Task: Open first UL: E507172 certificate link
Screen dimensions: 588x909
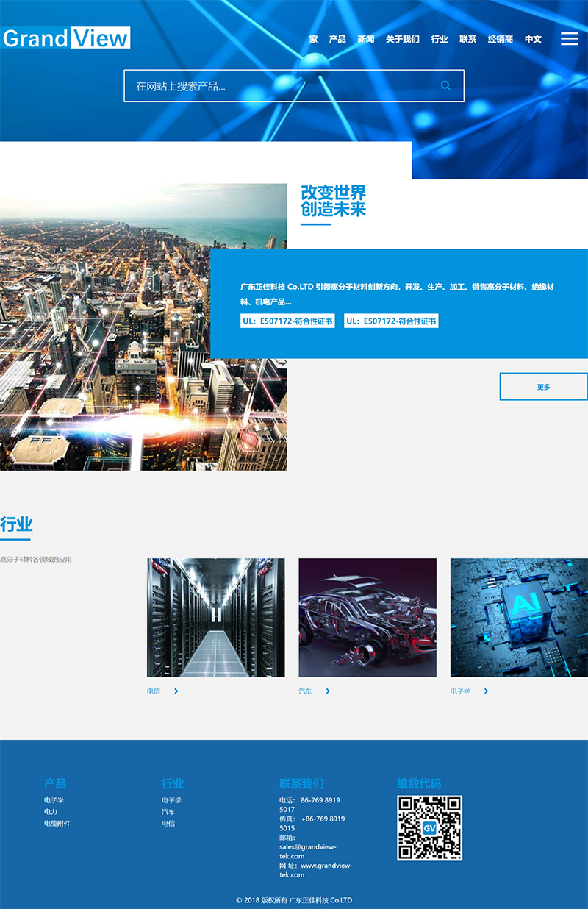Action: tap(287, 321)
